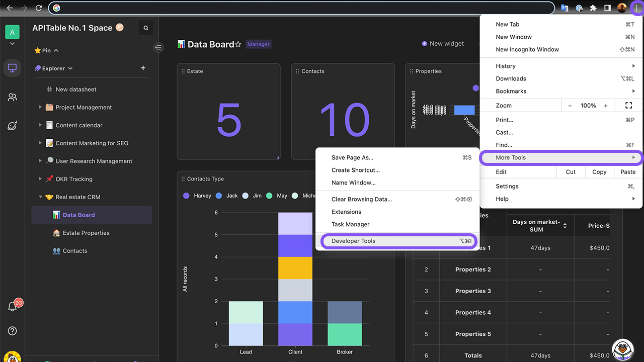Click the Broker bar in chart
The width and height of the screenshot is (644, 362).
point(345,324)
